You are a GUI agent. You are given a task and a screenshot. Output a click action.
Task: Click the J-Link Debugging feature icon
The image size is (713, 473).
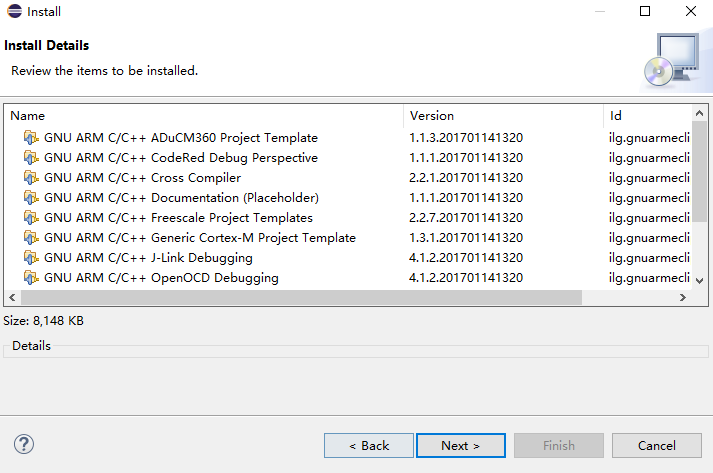click(31, 257)
